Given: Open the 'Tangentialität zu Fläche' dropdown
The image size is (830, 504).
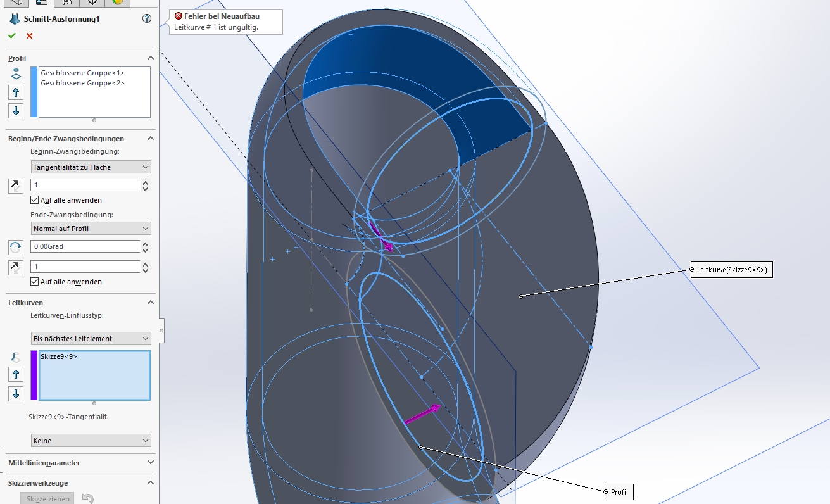Looking at the screenshot, I should click(x=91, y=167).
